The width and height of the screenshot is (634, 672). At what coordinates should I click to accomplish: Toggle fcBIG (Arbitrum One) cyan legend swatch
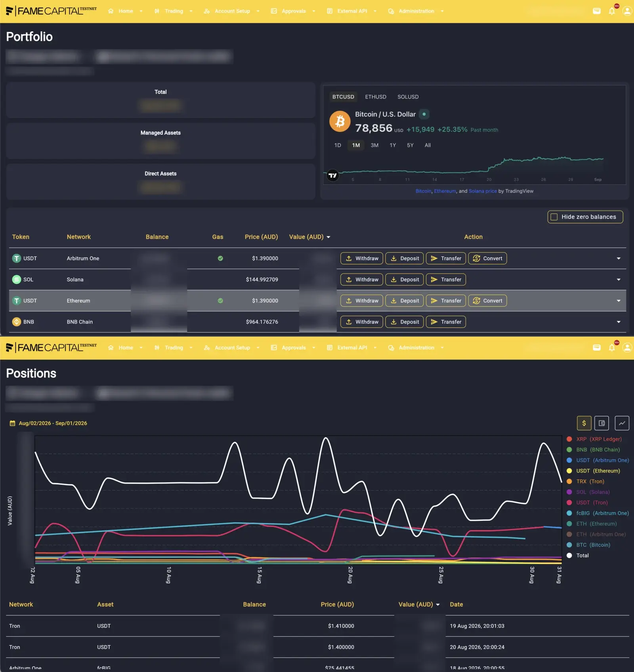pos(569,513)
